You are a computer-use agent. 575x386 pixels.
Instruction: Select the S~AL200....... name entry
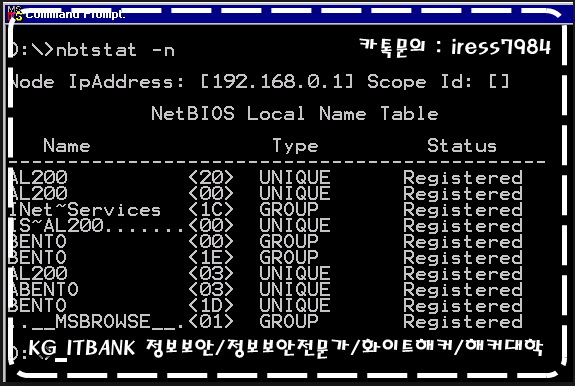(x=96, y=226)
